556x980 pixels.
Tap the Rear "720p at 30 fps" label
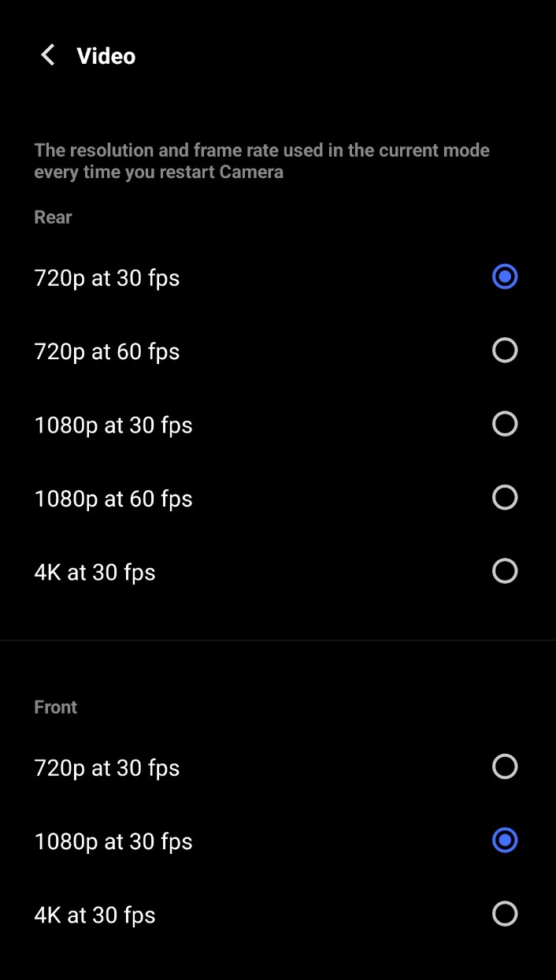pyautogui.click(x=107, y=278)
